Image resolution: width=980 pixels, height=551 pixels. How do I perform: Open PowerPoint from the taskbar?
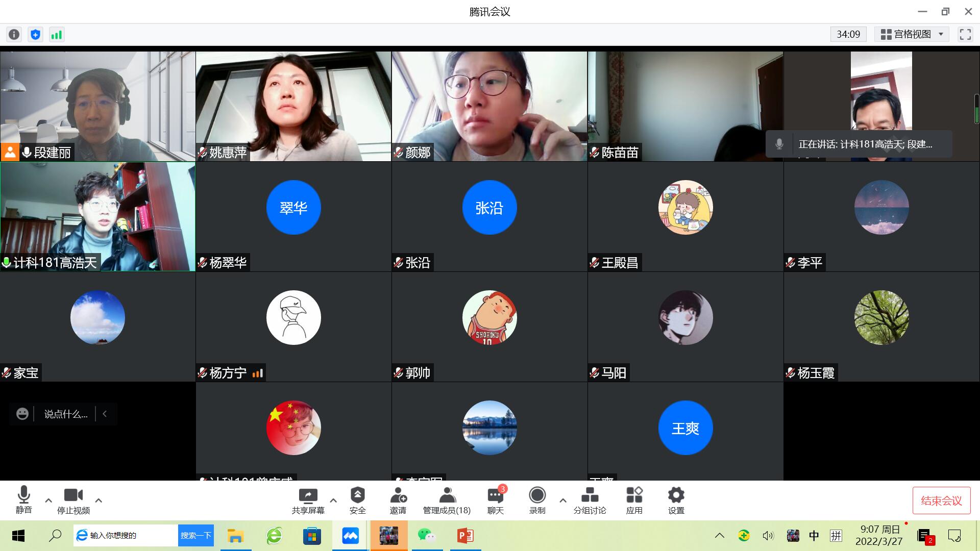(465, 536)
